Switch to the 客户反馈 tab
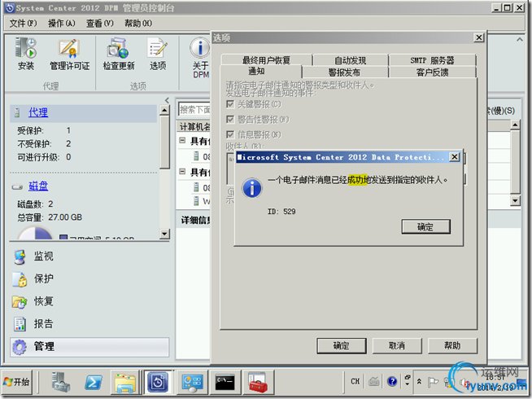Screen dimensions: 532x399 click(x=432, y=72)
